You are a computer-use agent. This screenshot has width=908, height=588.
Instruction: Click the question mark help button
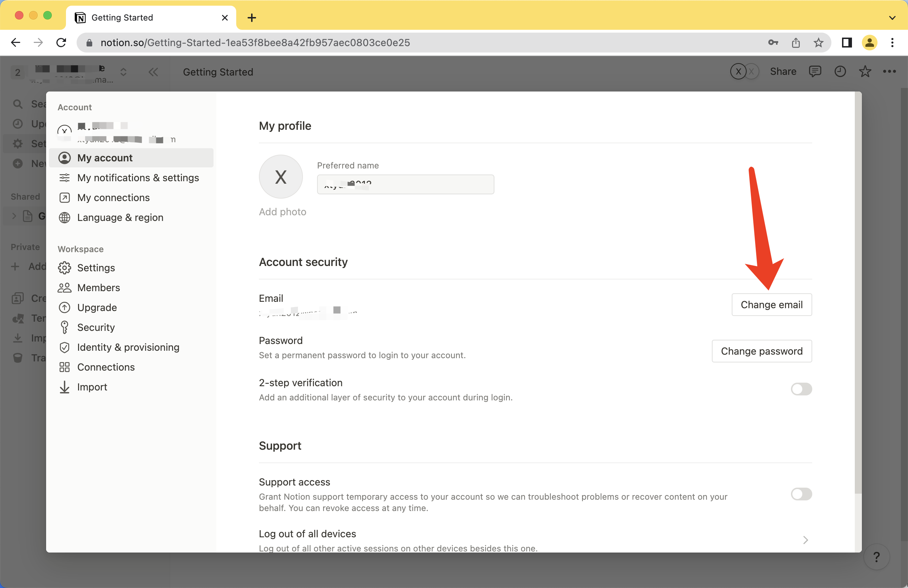click(876, 557)
